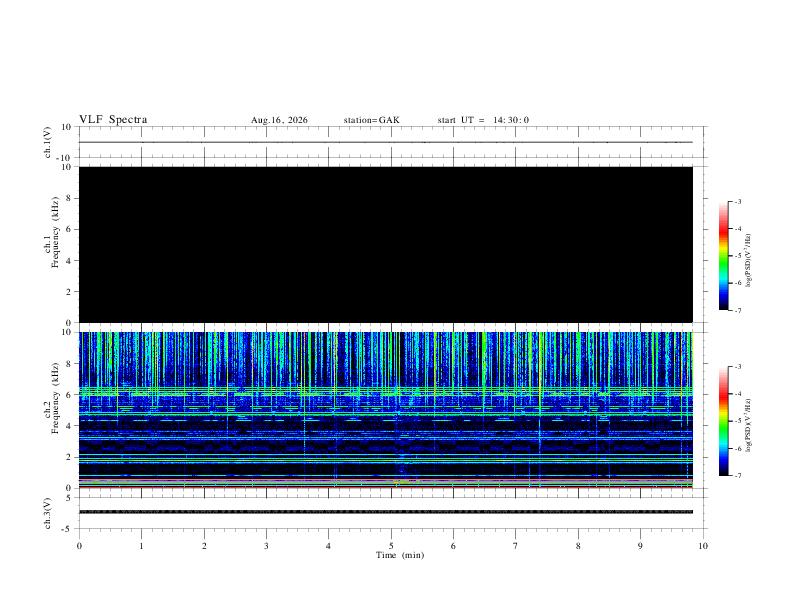Click the station=GAK label

pos(371,120)
